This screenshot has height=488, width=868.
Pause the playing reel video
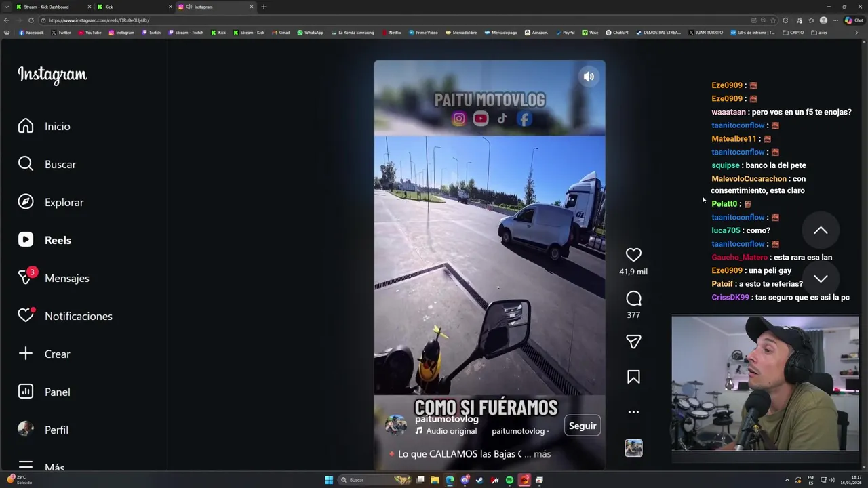490,264
